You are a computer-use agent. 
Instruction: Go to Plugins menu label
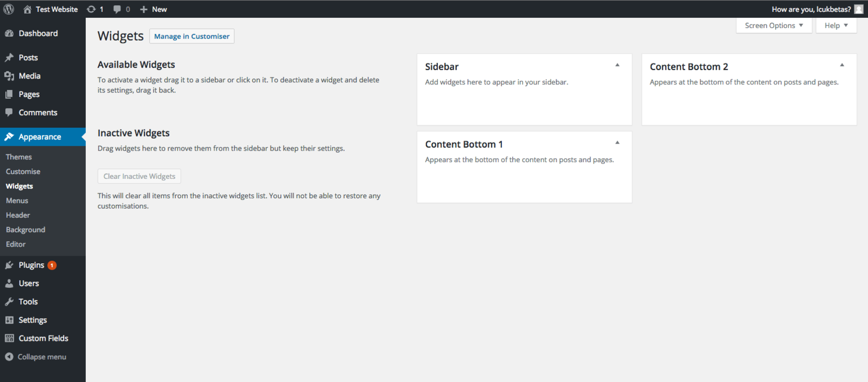[x=31, y=265]
